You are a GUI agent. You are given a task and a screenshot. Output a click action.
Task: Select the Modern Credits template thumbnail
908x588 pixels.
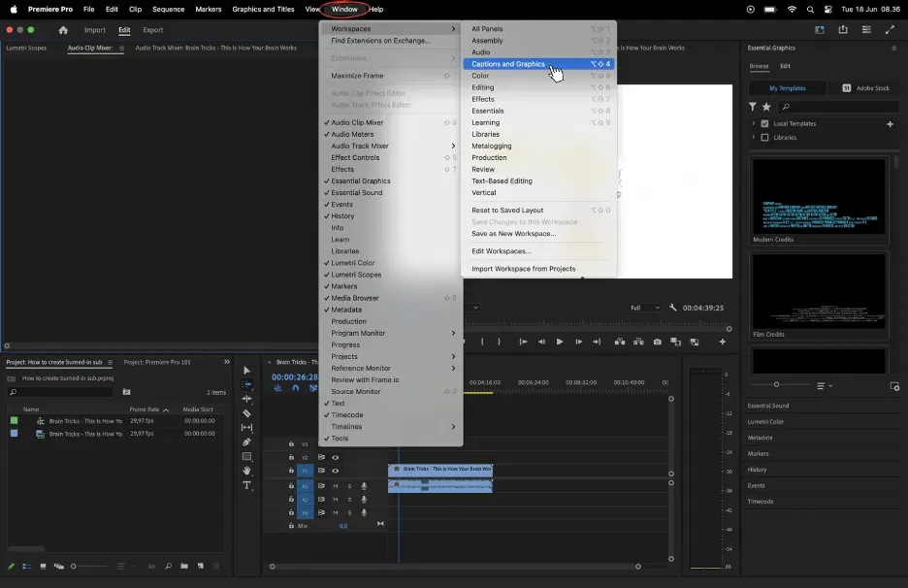tap(818, 196)
